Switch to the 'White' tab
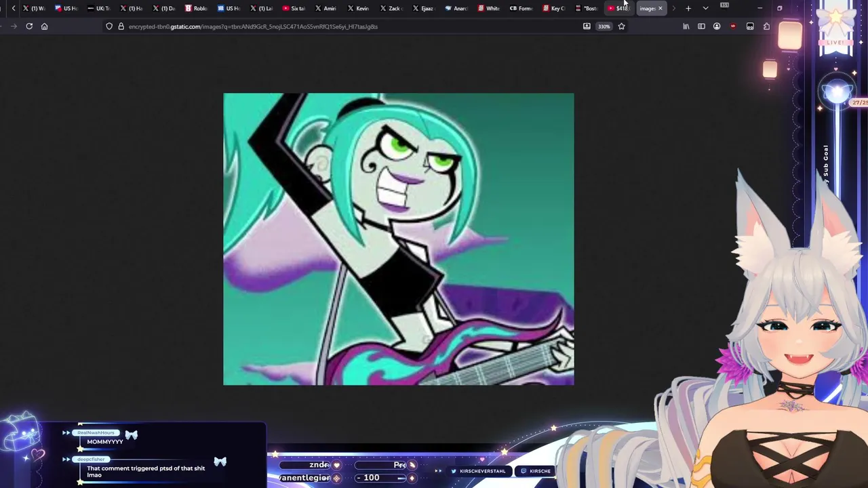The image size is (868, 488). tap(490, 8)
